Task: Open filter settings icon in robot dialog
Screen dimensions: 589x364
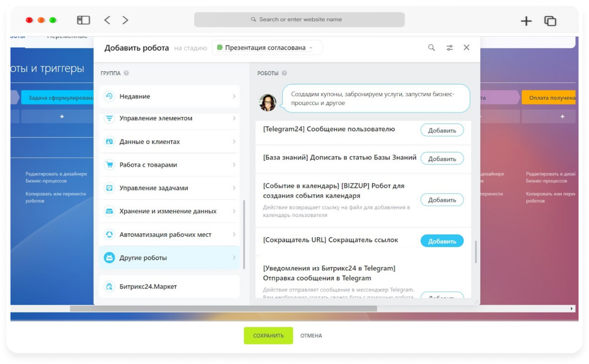Action: click(x=450, y=48)
